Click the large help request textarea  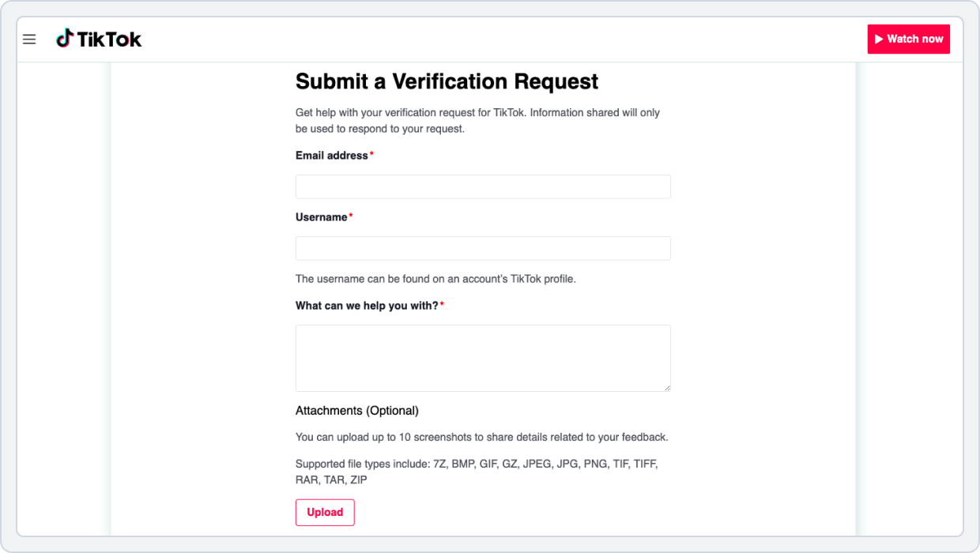tap(483, 357)
